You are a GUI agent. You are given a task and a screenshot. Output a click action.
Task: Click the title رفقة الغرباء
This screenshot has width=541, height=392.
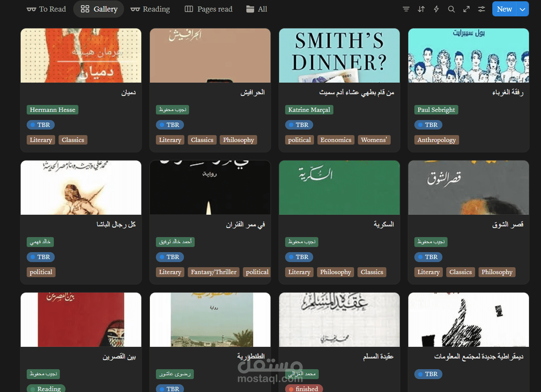[508, 93]
